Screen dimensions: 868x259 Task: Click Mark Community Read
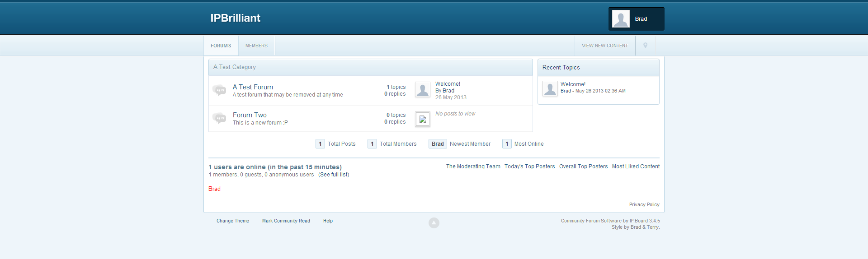click(286, 221)
